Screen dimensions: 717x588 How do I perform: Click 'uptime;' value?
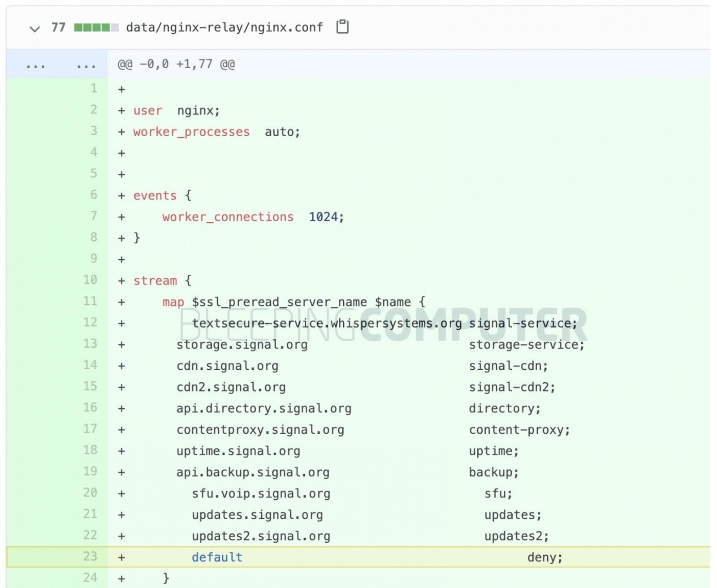[494, 451]
